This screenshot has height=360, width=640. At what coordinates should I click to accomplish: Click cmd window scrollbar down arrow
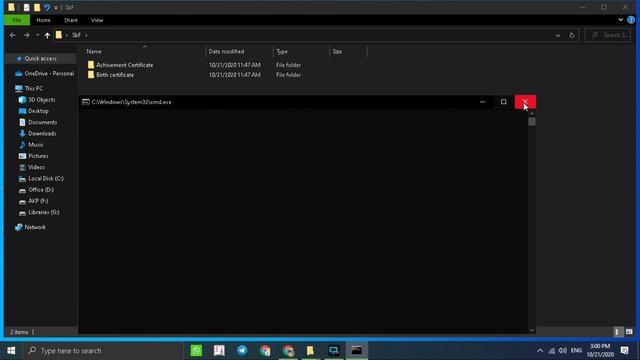pyautogui.click(x=532, y=330)
